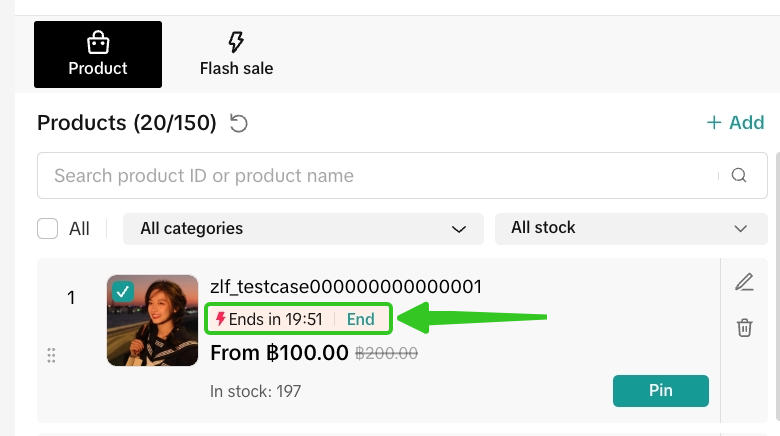Viewport: 780px width, 436px height.
Task: Expand the All categories dropdown
Action: (x=303, y=229)
